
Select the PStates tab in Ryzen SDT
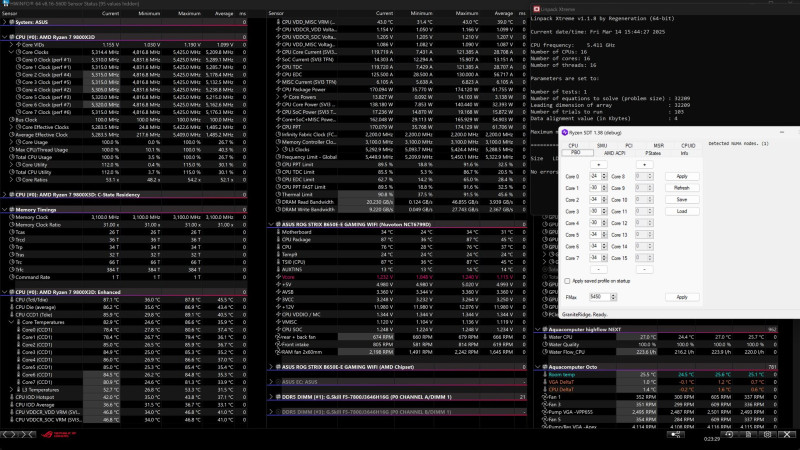pos(653,153)
